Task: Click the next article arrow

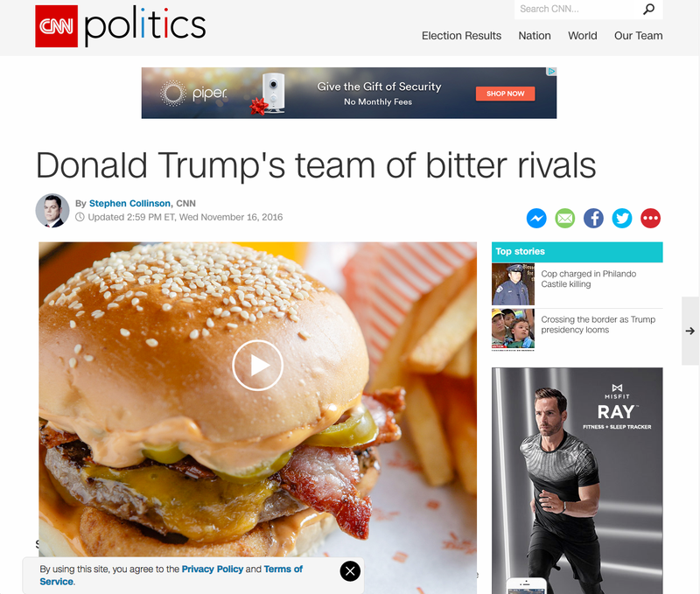Action: pos(690,331)
